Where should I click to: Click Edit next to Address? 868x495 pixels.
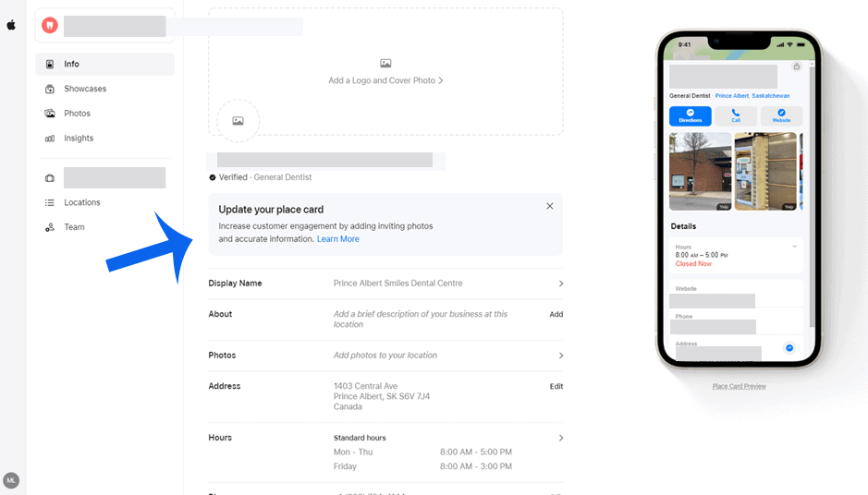tap(556, 387)
